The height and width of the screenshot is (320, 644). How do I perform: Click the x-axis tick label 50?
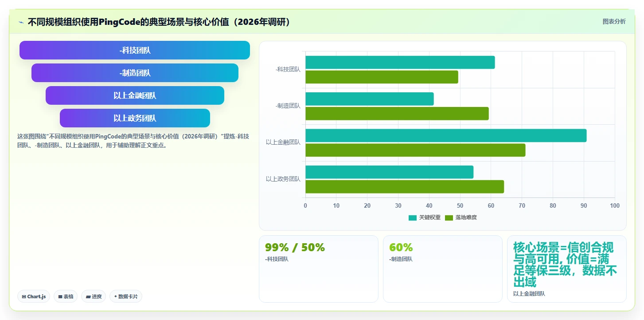[x=460, y=205]
